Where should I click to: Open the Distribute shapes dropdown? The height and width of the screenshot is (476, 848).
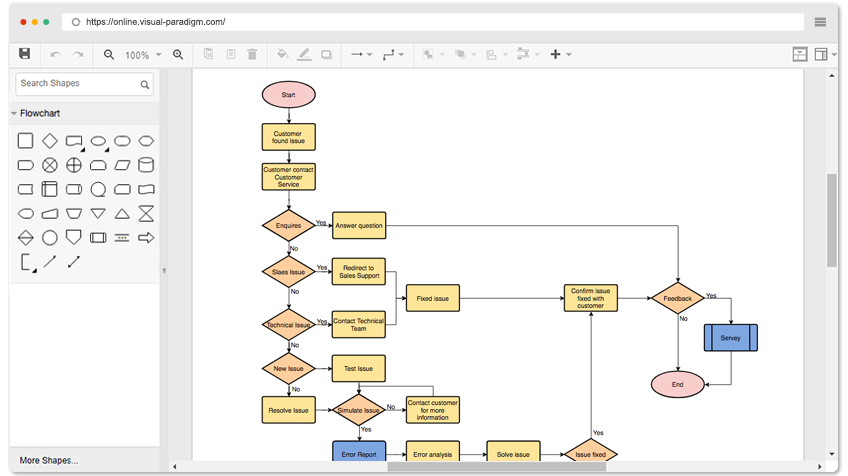click(x=528, y=54)
